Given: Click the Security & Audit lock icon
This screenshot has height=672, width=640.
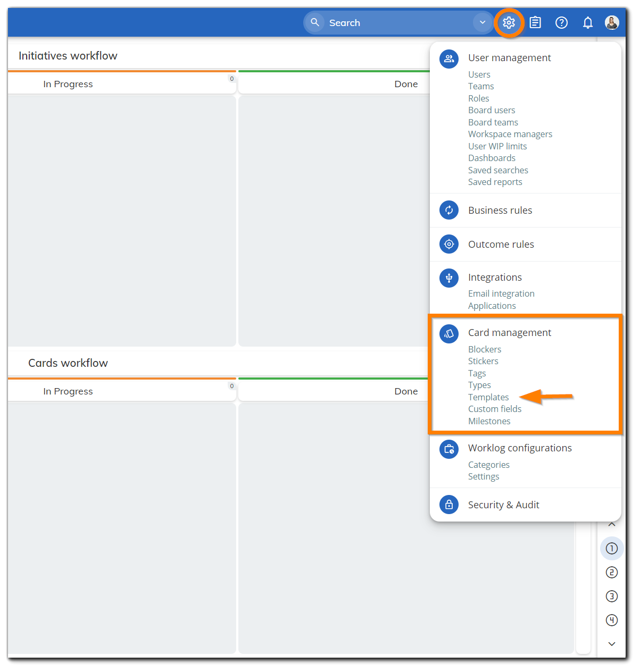Looking at the screenshot, I should click(448, 505).
